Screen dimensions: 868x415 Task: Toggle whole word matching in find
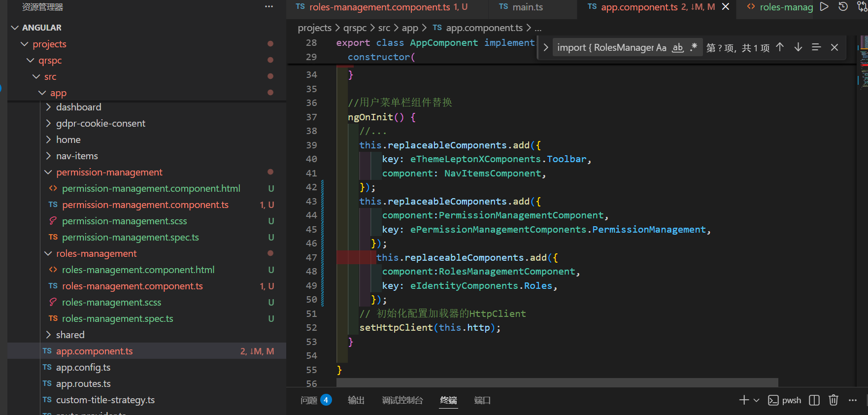pyautogui.click(x=678, y=48)
